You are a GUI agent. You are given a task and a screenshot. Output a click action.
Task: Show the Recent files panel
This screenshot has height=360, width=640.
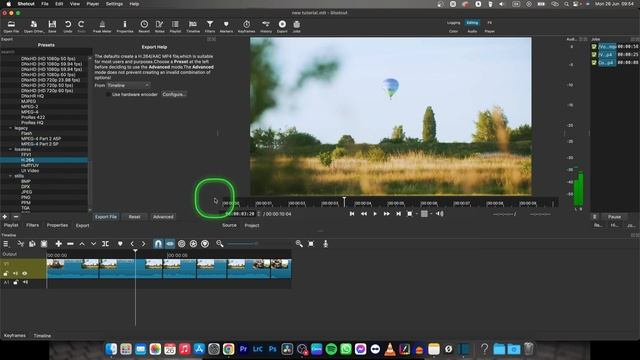[x=144, y=27]
